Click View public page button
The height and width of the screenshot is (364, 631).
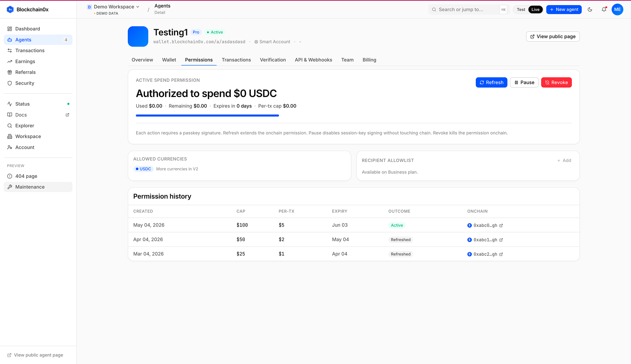click(x=552, y=36)
